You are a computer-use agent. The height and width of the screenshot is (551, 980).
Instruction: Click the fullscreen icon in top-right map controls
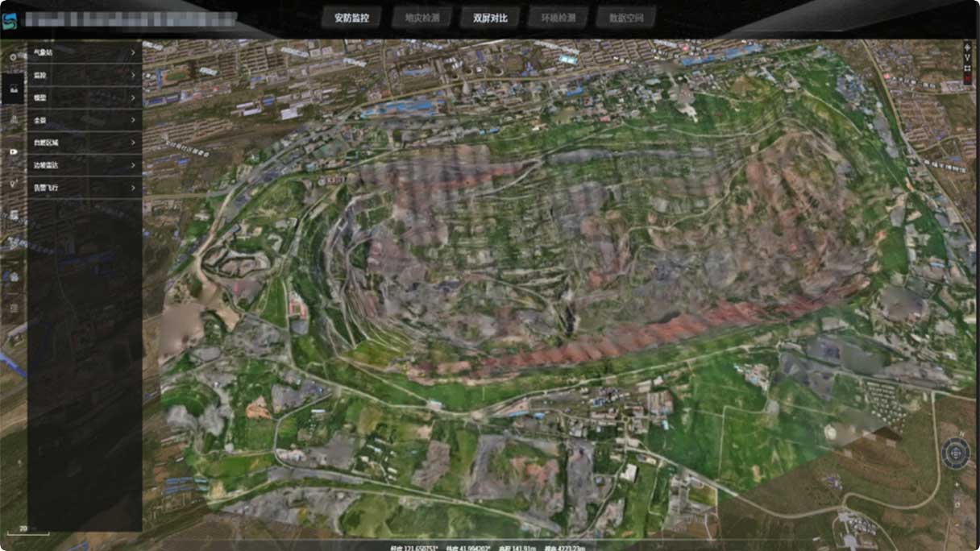click(967, 68)
